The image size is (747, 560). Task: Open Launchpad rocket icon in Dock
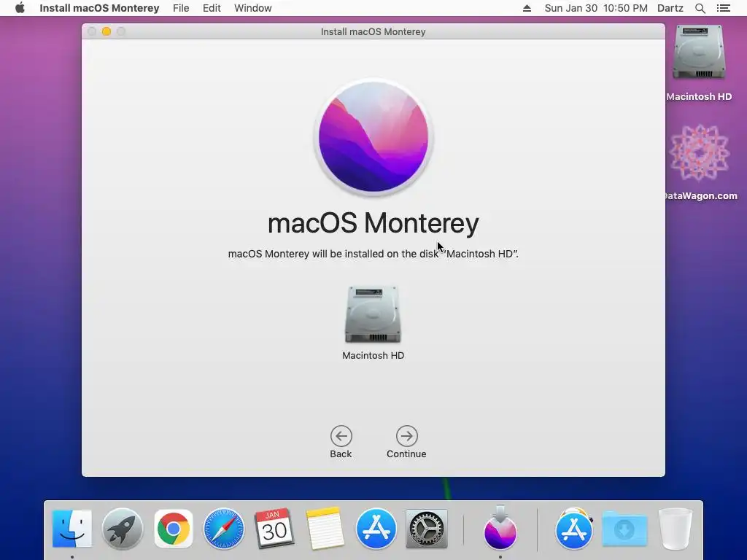click(123, 529)
